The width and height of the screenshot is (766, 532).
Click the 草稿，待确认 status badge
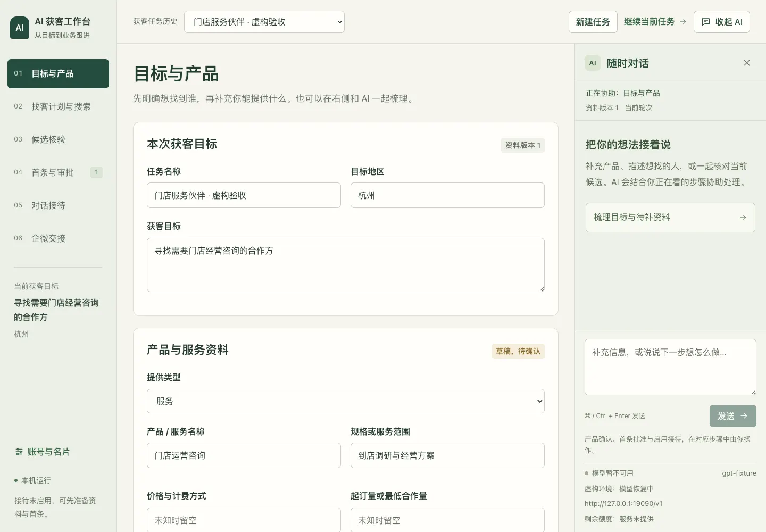pyautogui.click(x=518, y=351)
